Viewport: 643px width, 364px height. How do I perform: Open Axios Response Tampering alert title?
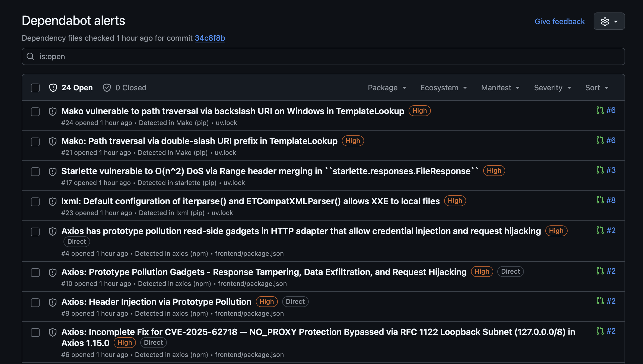264,272
